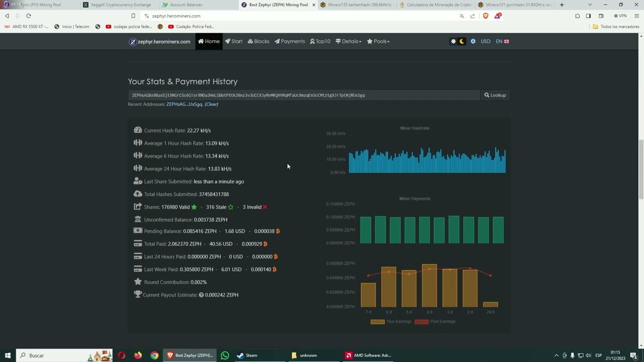The width and height of the screenshot is (644, 362).
Task: Click the Unconfirmed Balance bank icon
Action: pyautogui.click(x=138, y=219)
